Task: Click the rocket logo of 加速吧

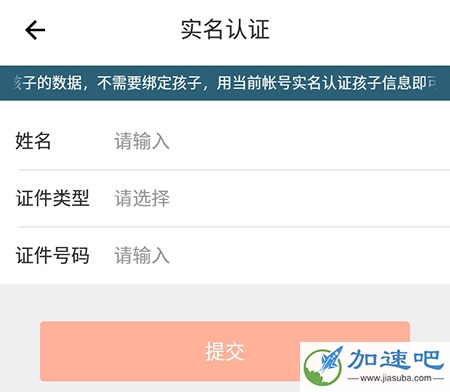Action: pyautogui.click(x=324, y=365)
